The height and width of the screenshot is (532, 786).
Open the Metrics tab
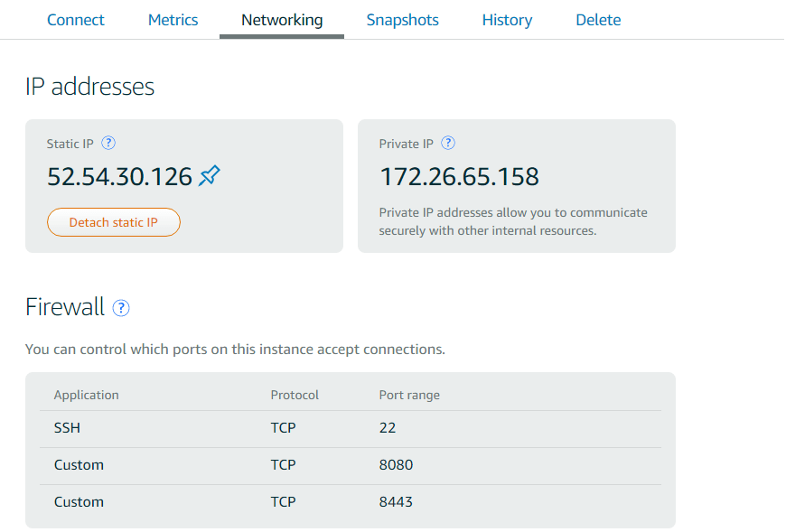(x=173, y=20)
